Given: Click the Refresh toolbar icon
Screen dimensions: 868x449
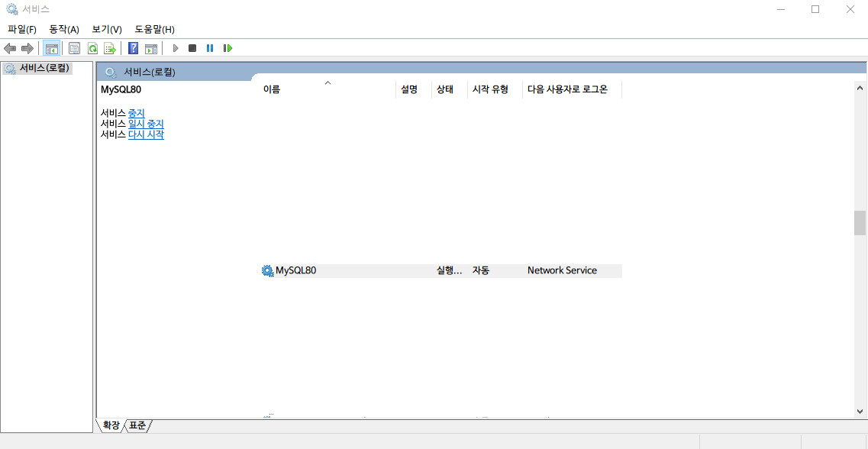Looking at the screenshot, I should pos(92,48).
